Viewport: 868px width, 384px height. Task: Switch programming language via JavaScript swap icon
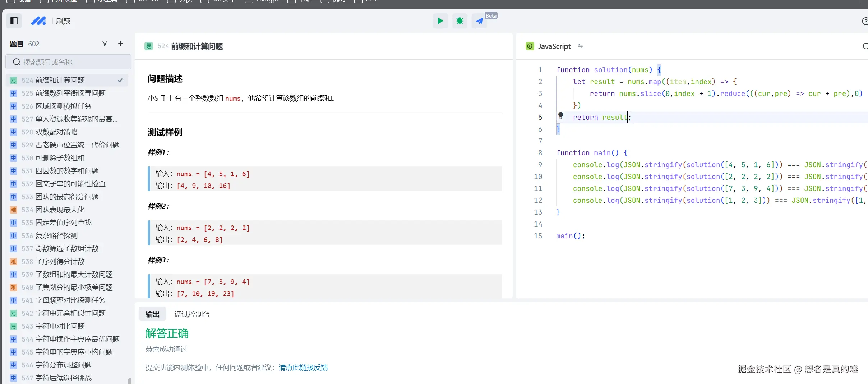coord(580,46)
